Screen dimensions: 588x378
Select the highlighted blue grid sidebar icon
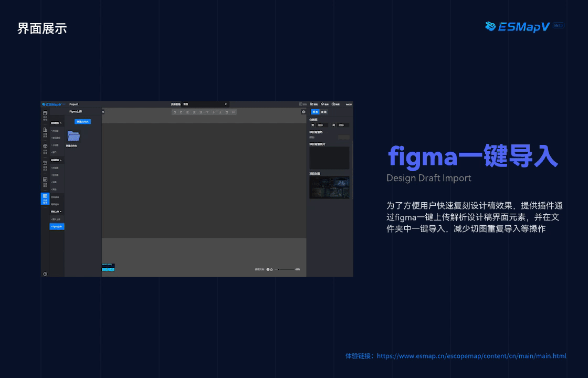click(45, 199)
